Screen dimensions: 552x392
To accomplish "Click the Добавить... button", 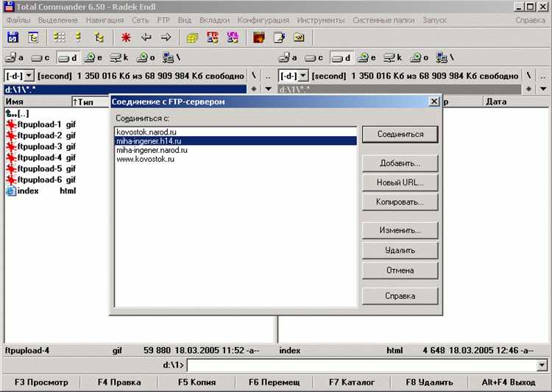I will coord(400,163).
